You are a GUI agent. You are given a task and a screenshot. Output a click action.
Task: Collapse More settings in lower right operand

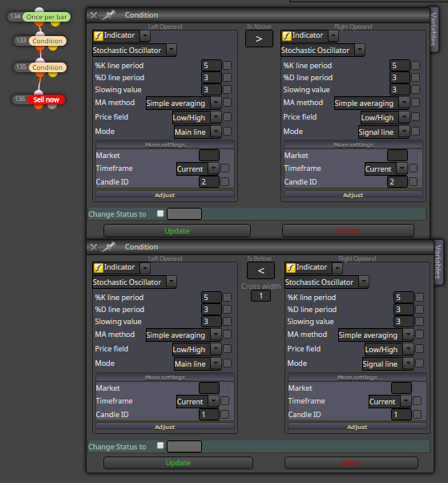357,377
